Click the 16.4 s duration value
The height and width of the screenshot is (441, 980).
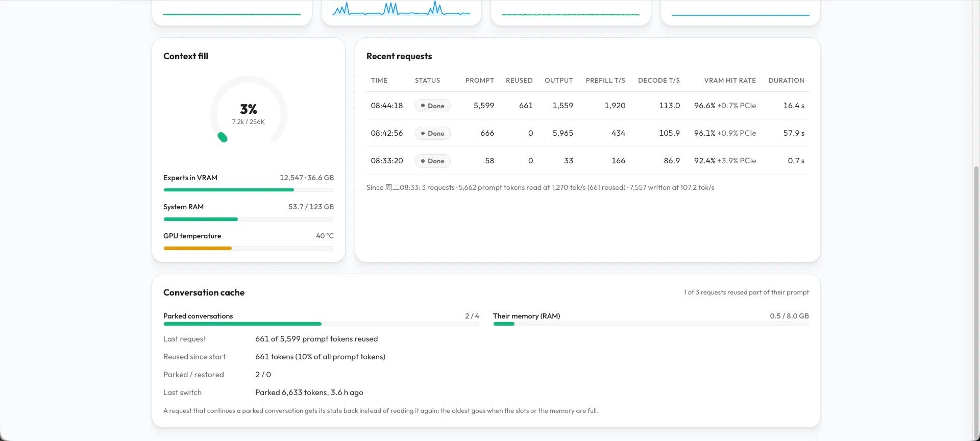pyautogui.click(x=794, y=106)
